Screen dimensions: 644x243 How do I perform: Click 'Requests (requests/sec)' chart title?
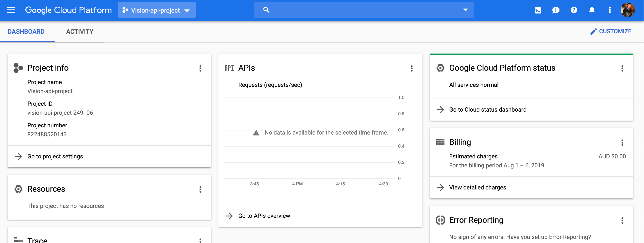coord(270,85)
